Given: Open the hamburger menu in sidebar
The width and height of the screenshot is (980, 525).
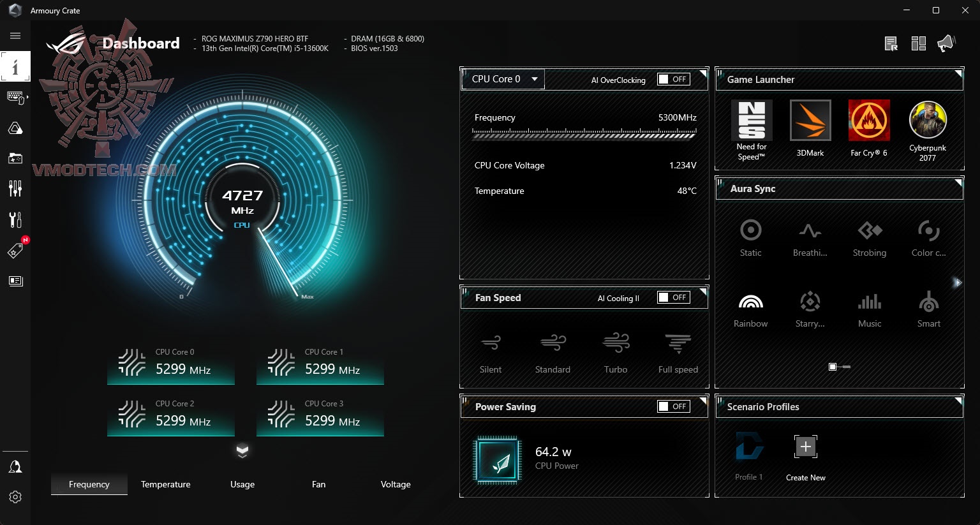Looking at the screenshot, I should click(x=15, y=36).
